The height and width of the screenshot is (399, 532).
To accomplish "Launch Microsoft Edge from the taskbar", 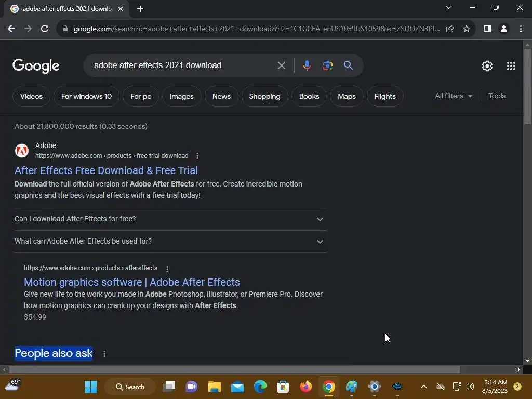I will tap(260, 387).
